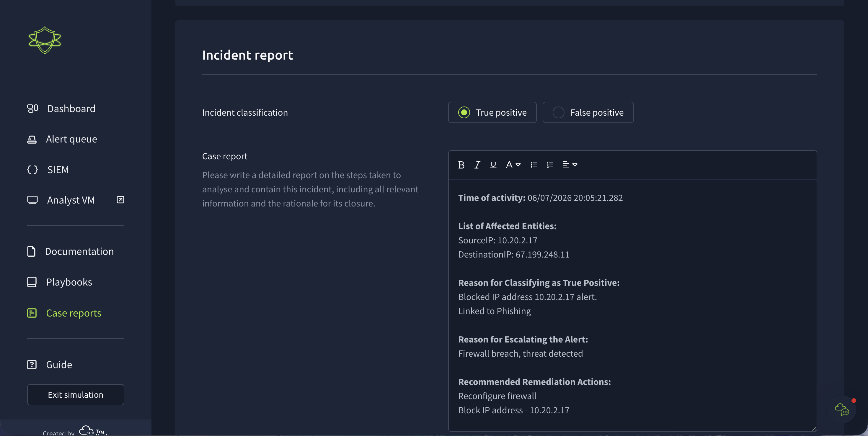Click 'Reconfigure firewall' line
868x436 pixels.
(x=497, y=396)
